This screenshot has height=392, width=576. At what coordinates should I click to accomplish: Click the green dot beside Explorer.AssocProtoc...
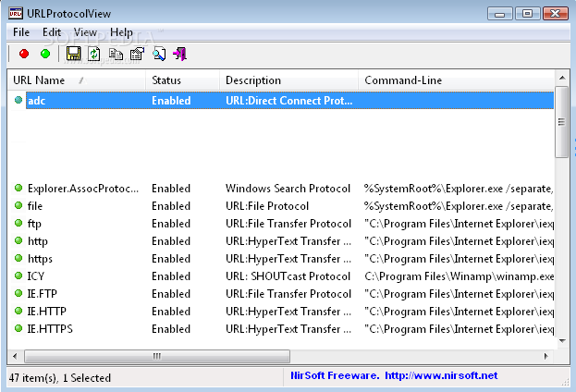click(18, 188)
